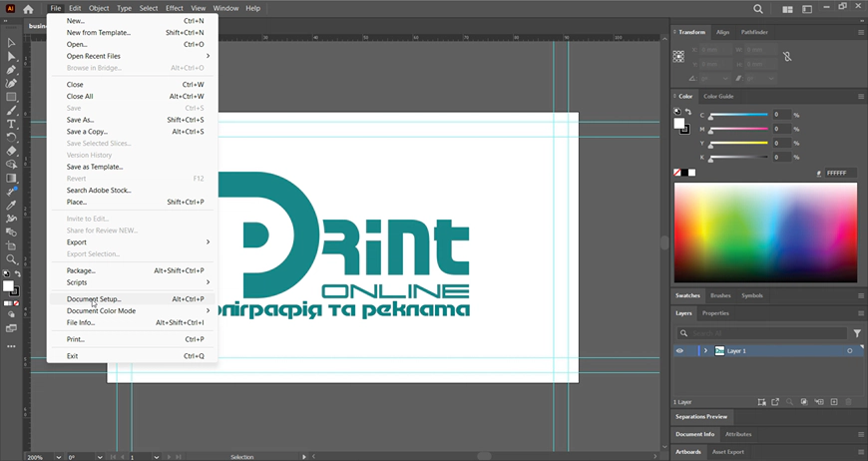868x461 pixels.
Task: Click the color spectrum picker
Action: coord(765,232)
